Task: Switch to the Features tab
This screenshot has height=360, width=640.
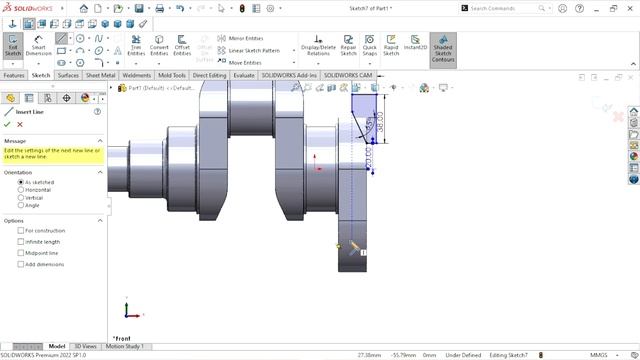Action: tap(14, 76)
